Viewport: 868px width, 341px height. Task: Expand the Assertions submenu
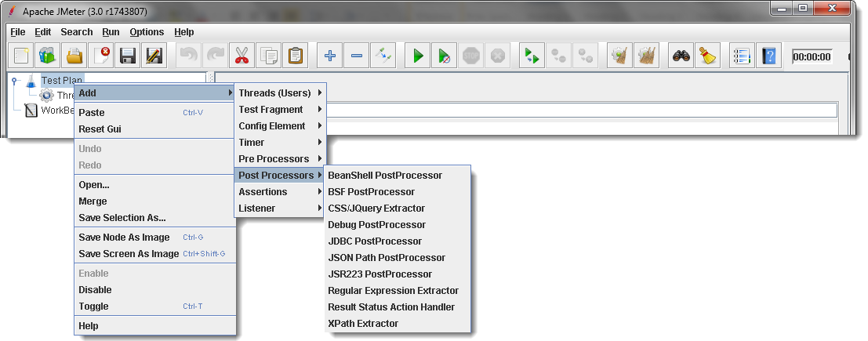point(280,192)
